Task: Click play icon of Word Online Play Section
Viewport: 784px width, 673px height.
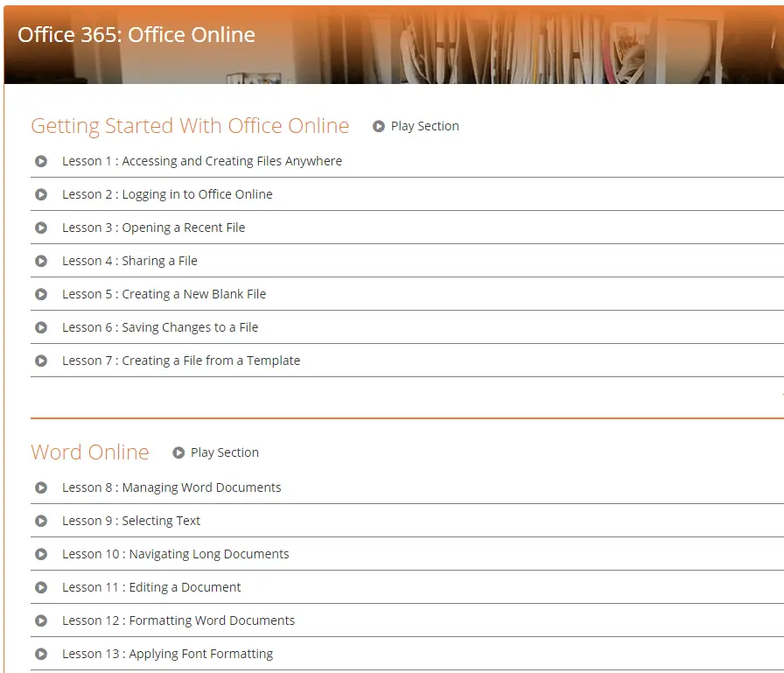Action: 178,453
